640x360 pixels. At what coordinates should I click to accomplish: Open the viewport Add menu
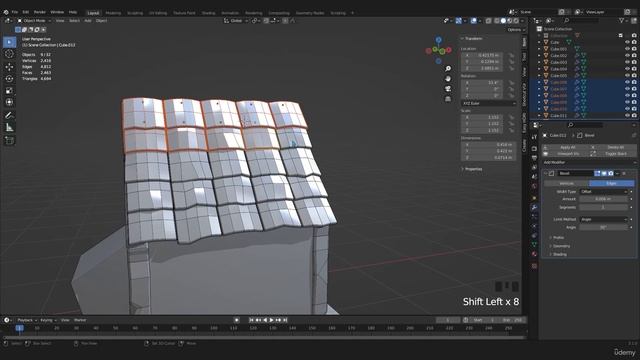pyautogui.click(x=88, y=20)
